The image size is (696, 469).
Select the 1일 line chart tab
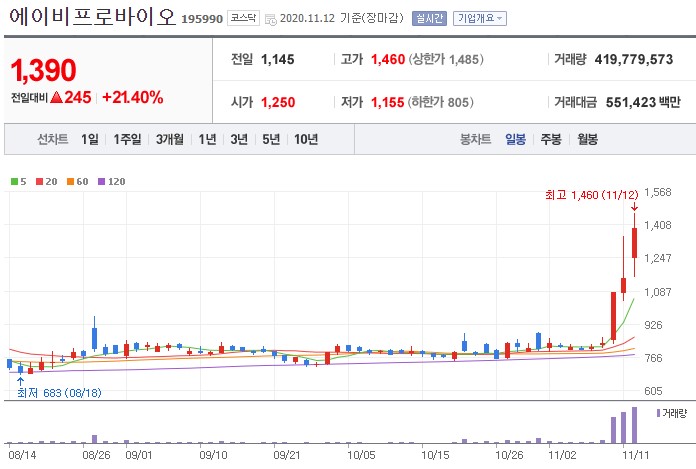coord(90,139)
